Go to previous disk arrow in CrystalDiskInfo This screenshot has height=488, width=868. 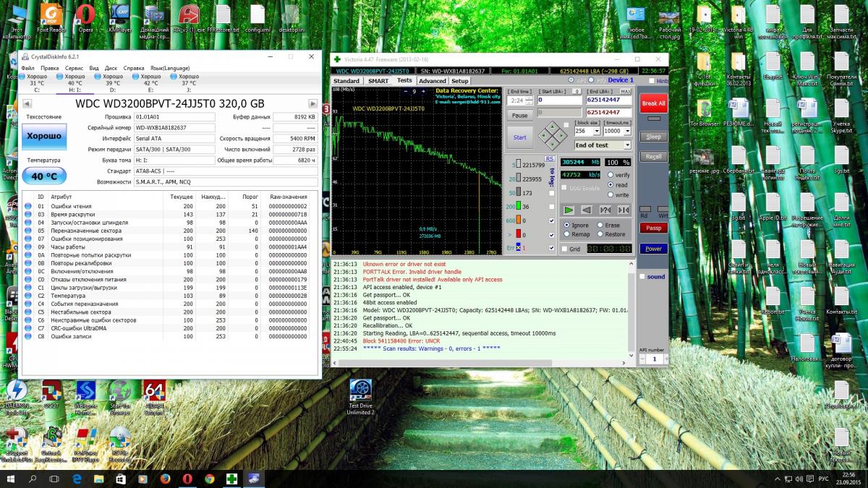tap(26, 103)
